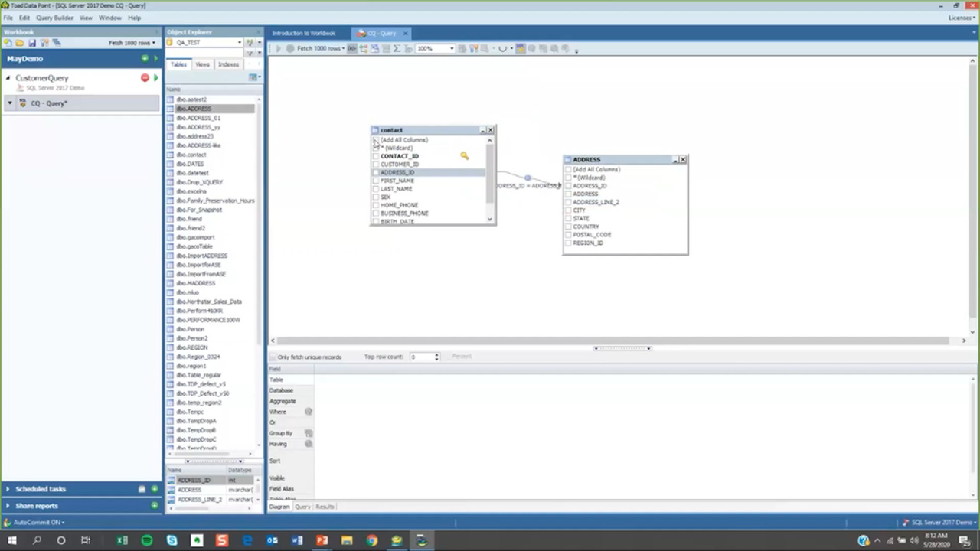
Task: Switch to the Indexes tab in Object Explorer
Action: (x=228, y=64)
